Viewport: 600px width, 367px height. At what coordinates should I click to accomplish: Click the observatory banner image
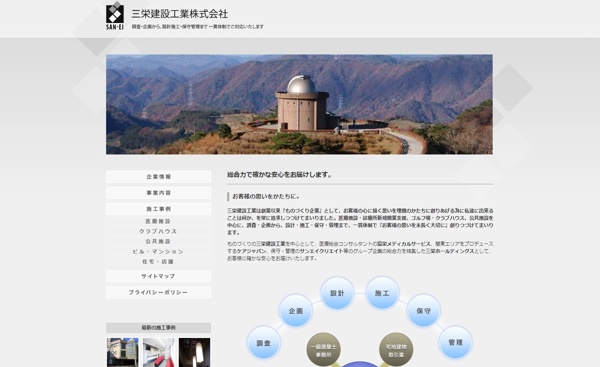pyautogui.click(x=299, y=104)
